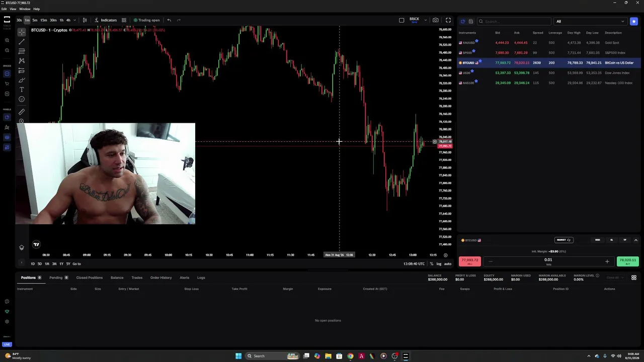Open the Windows Start button

tap(238, 356)
